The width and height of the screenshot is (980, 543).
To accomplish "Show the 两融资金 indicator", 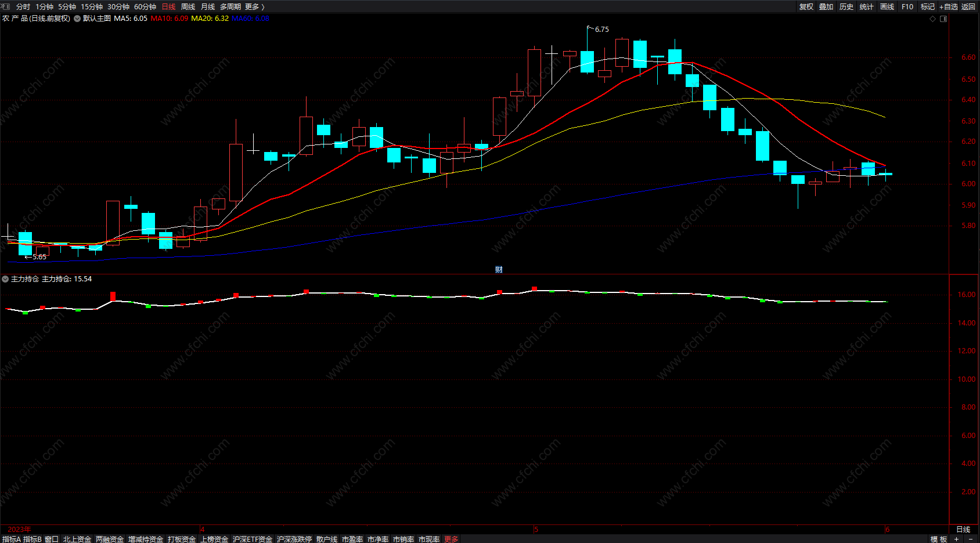I will pyautogui.click(x=110, y=539).
